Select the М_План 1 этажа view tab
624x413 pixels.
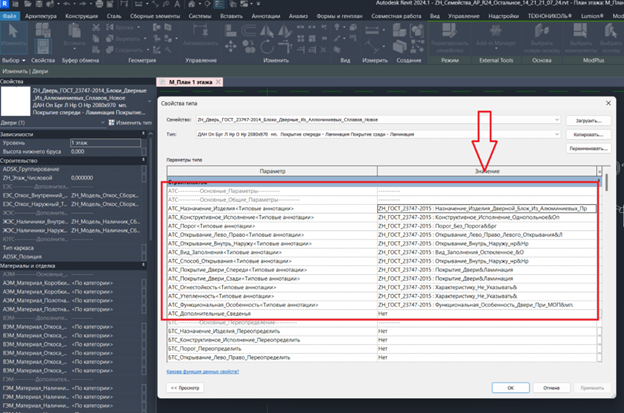point(190,82)
